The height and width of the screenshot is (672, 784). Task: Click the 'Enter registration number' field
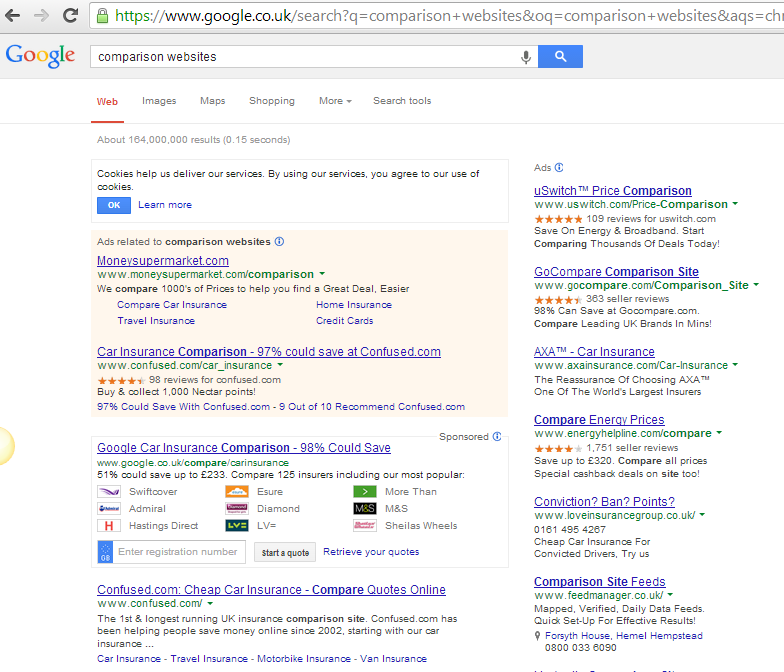point(179,552)
